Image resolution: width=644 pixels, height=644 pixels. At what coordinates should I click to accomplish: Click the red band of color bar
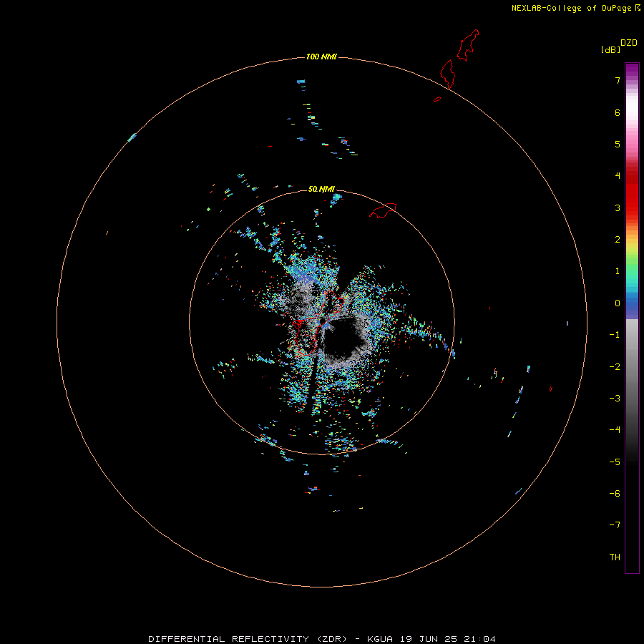(632, 193)
